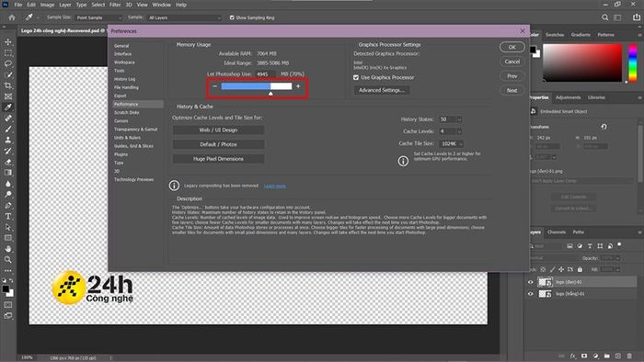Switch to the Swatches tab

point(555,35)
